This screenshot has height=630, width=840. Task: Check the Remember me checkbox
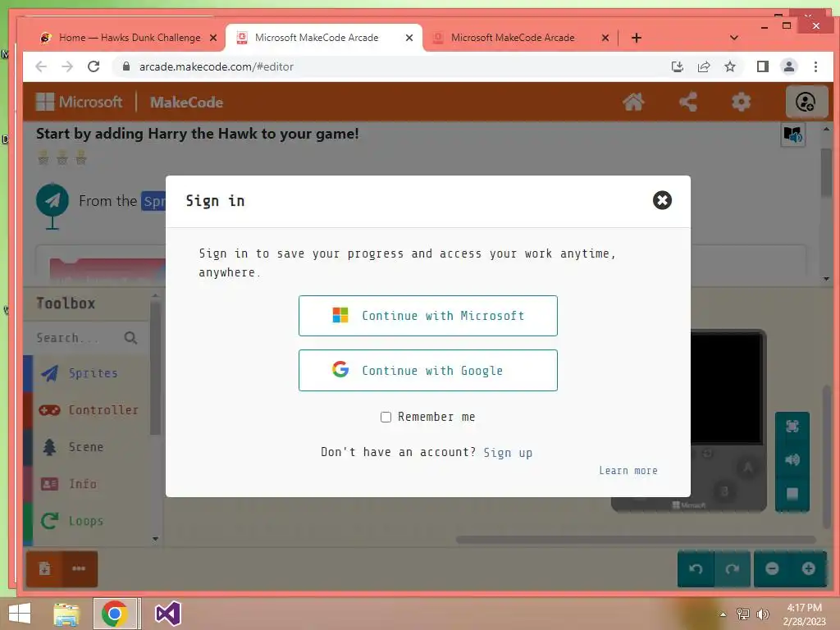[386, 417]
